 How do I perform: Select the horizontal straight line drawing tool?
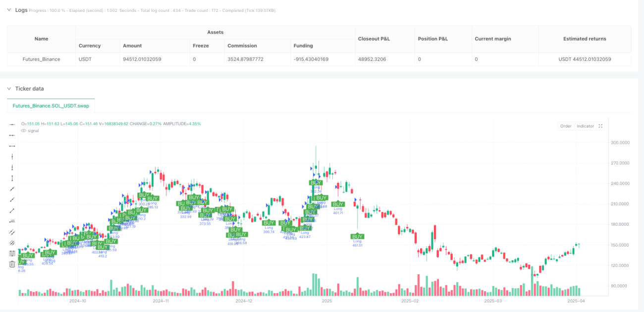(12, 124)
